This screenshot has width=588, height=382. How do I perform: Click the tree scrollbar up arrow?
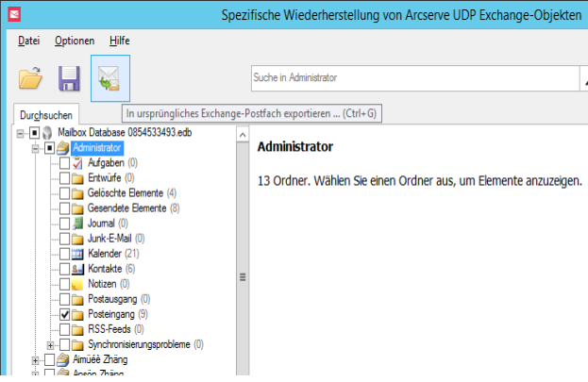point(243,135)
